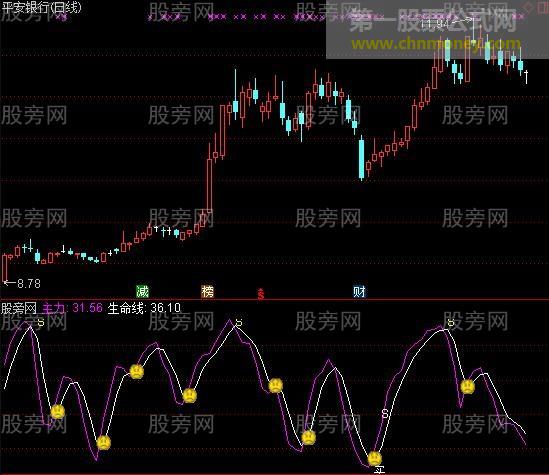Click the 平安银行(日线) chart title
Image resolution: width=549 pixels, height=475 pixels.
click(x=42, y=7)
